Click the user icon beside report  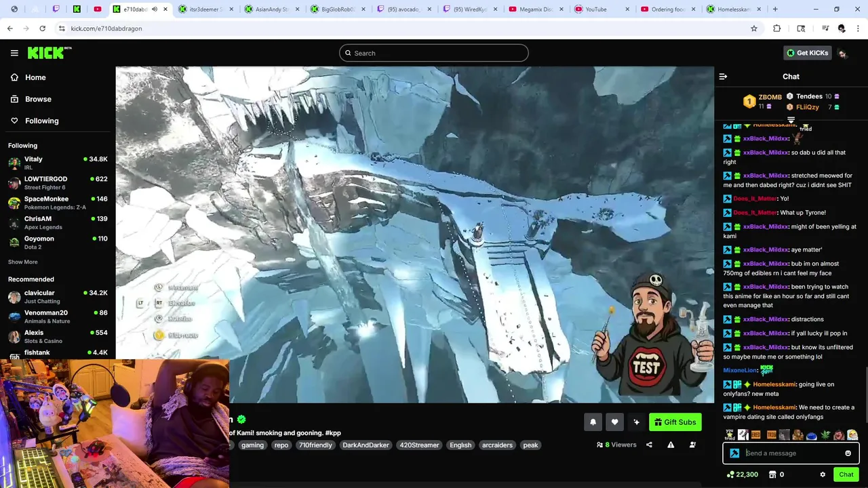pyautogui.click(x=692, y=445)
